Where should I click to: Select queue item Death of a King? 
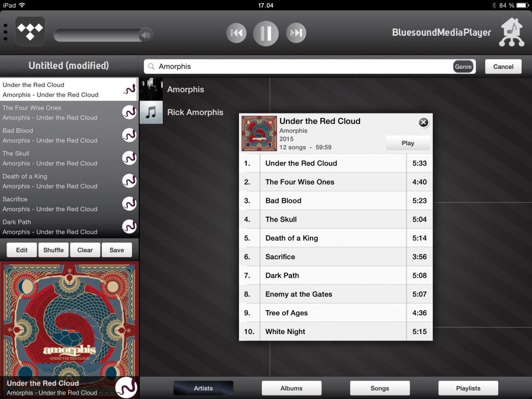click(69, 181)
